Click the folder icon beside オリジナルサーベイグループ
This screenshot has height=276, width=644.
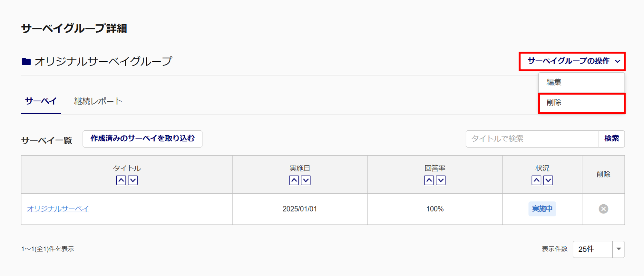coord(26,61)
